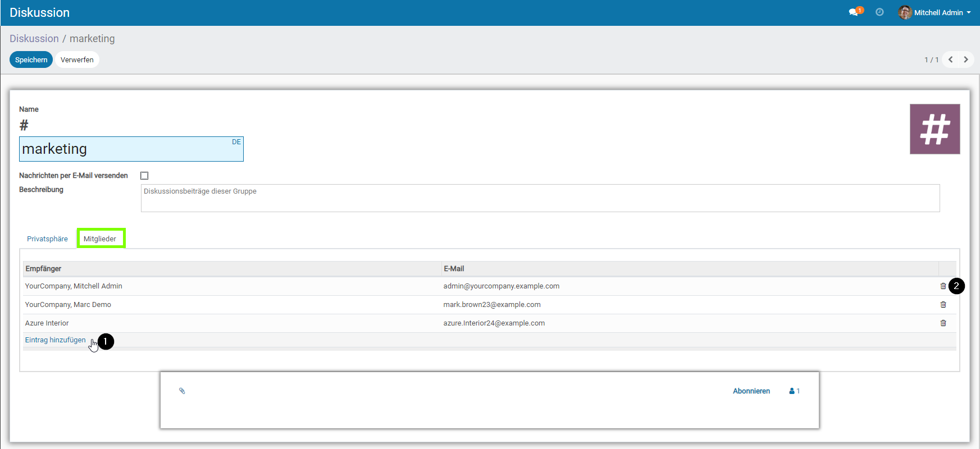
Task: Click the Beschreibung text area
Action: 540,198
